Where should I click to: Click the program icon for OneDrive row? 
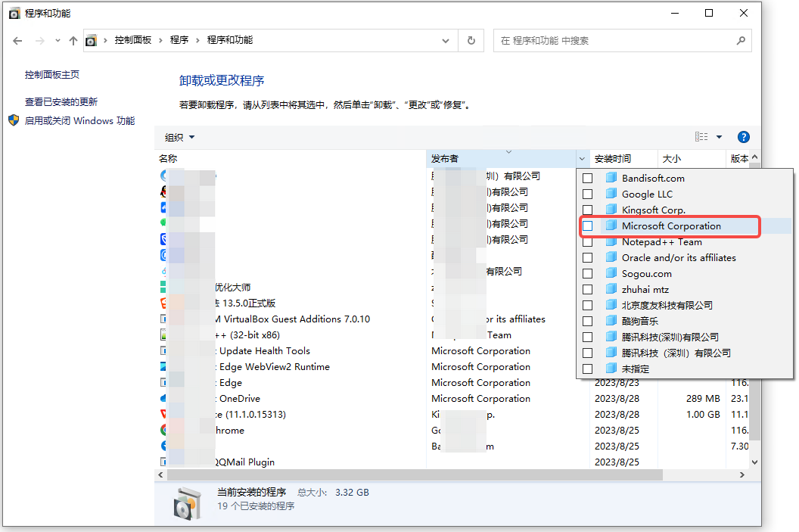[x=163, y=398]
